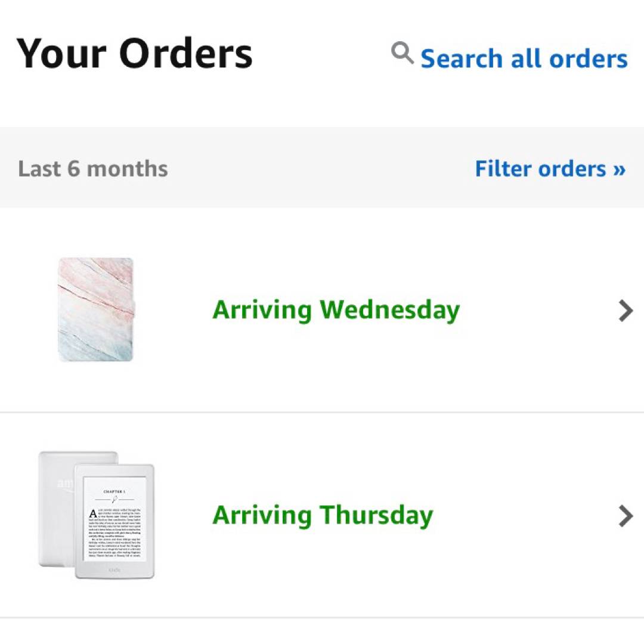Open the marble Kindle case thumbnail
This screenshot has width=644, height=644.
tap(96, 309)
